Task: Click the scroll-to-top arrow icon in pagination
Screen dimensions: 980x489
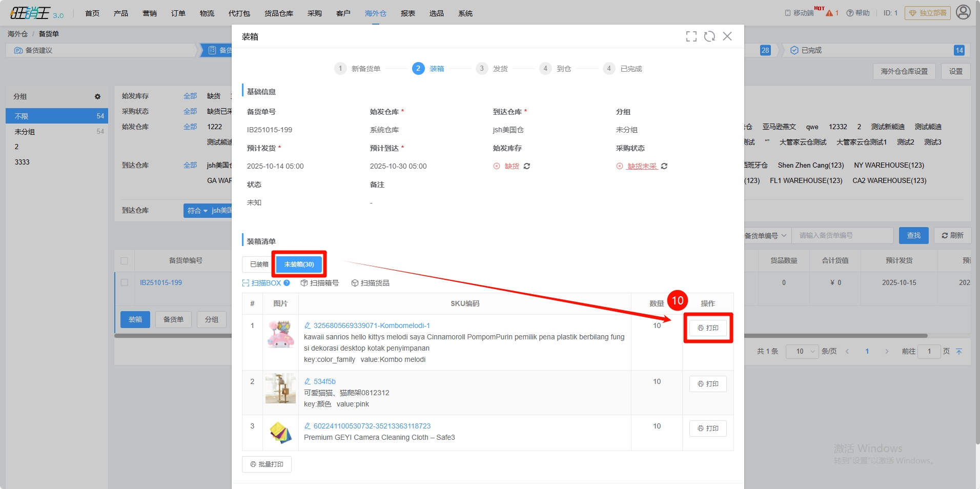Action: tap(959, 351)
